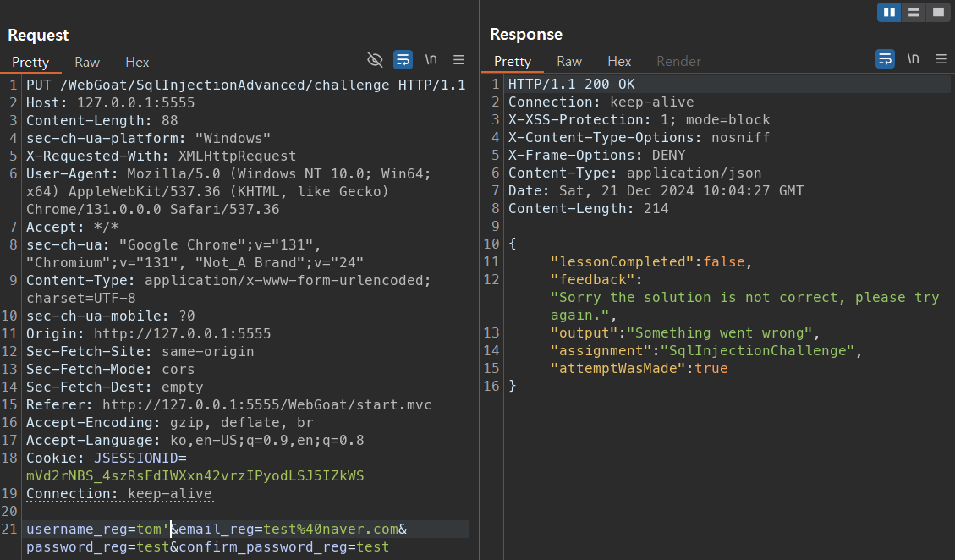
Task: Click the Origin header line
Action: (149, 333)
